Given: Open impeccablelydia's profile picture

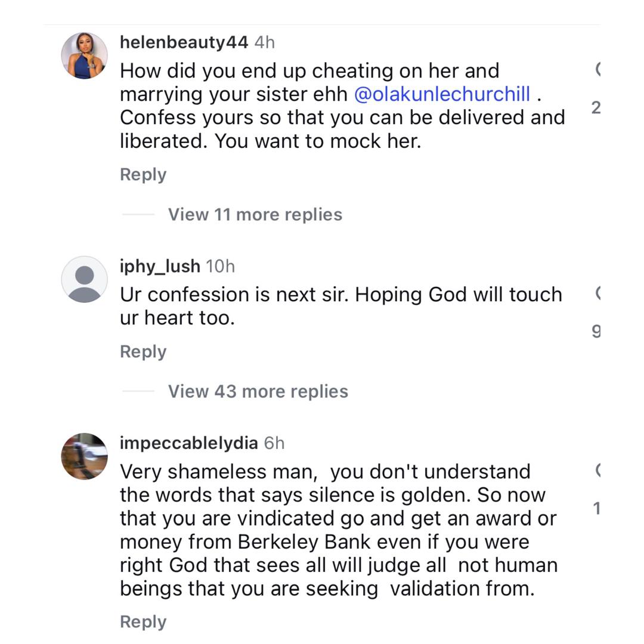Looking at the screenshot, I should (84, 456).
